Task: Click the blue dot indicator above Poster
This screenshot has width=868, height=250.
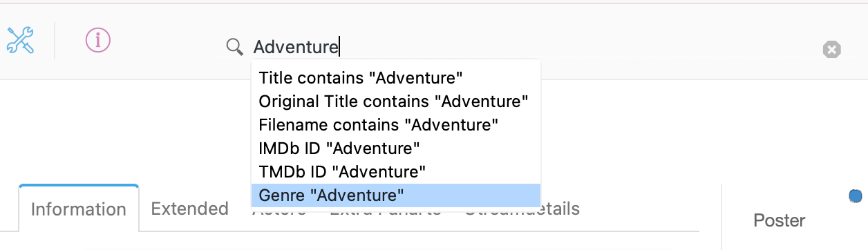Action: (x=856, y=196)
